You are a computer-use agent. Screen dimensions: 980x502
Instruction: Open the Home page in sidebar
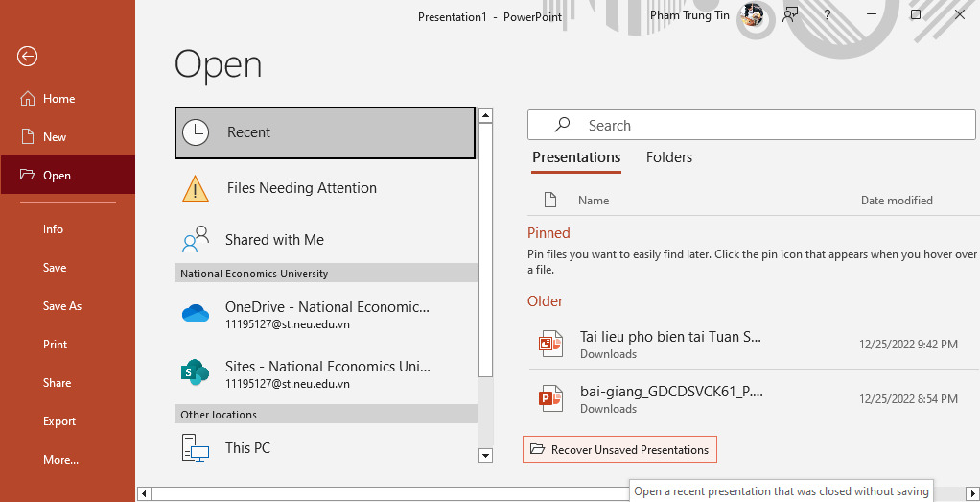[67, 98]
